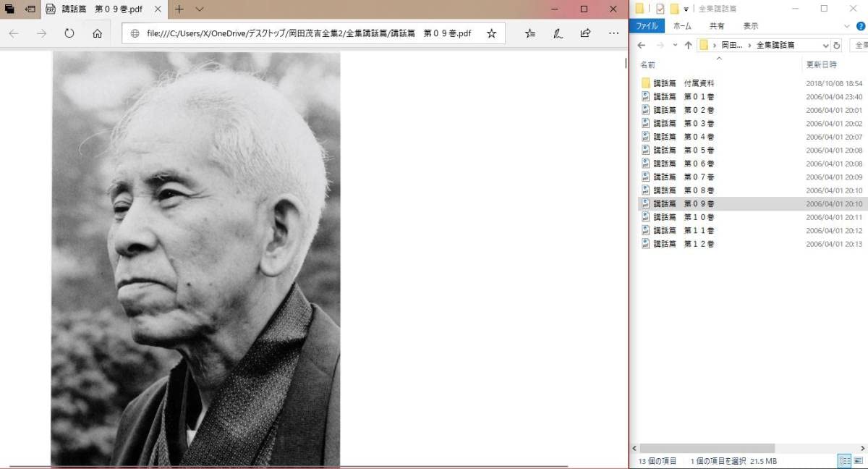868x469 pixels.
Task: Click the Add notes pen icon
Action: click(558, 33)
